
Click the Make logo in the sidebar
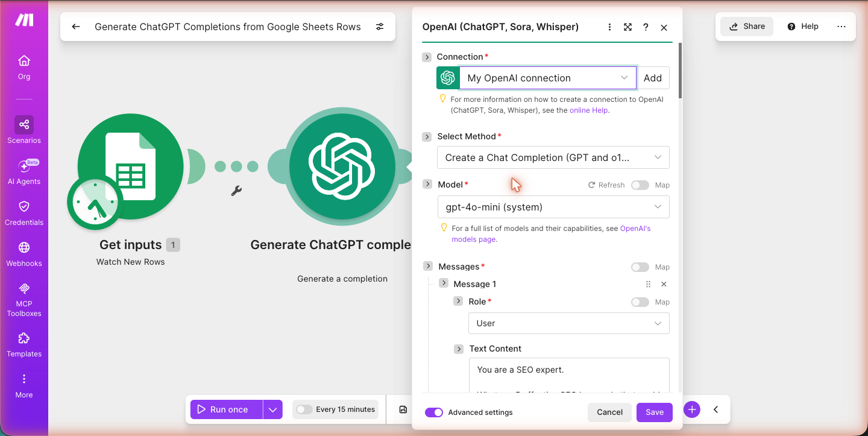click(x=24, y=20)
